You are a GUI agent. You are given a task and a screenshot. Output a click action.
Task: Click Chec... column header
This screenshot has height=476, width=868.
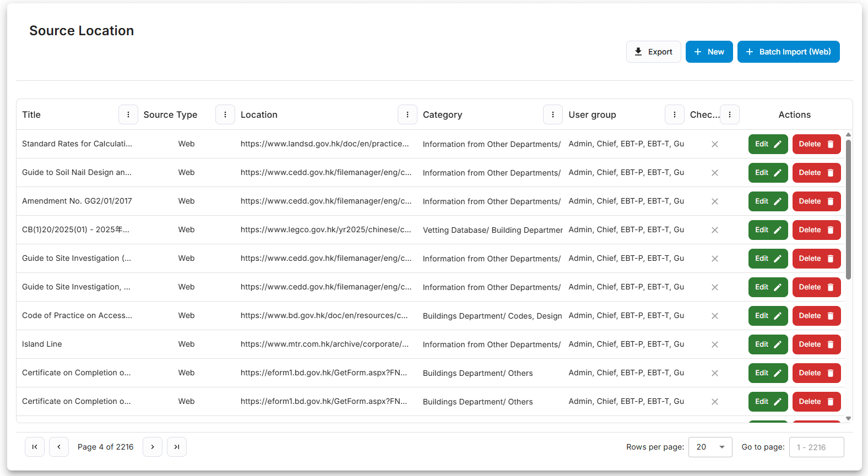pyautogui.click(x=704, y=114)
